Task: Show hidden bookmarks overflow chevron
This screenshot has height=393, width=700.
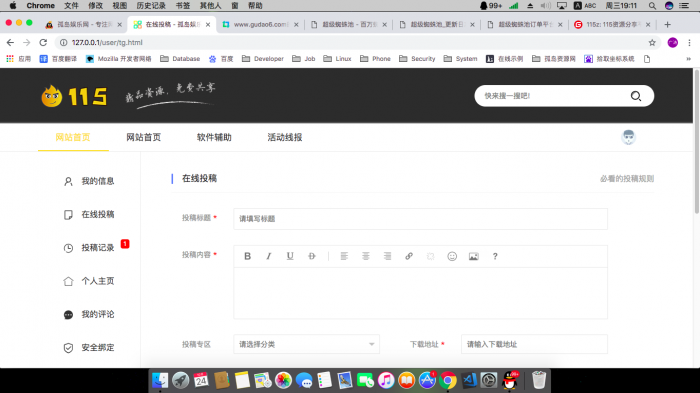Action: pos(688,59)
